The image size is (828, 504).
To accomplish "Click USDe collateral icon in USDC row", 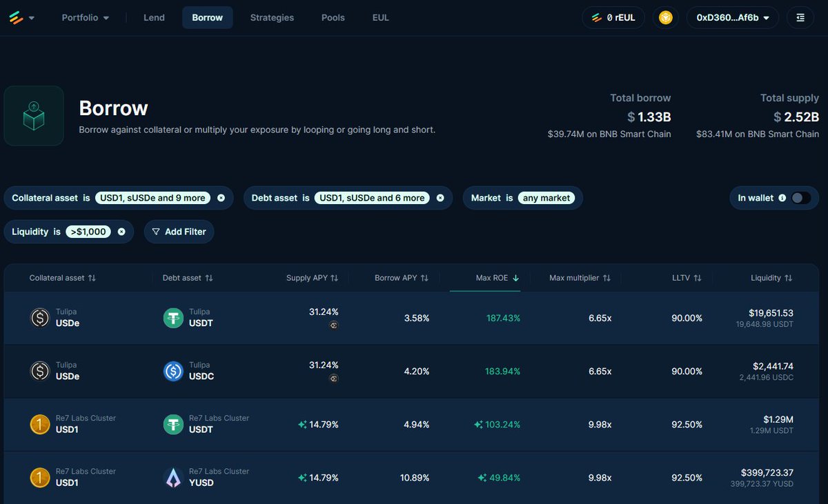I will click(40, 371).
